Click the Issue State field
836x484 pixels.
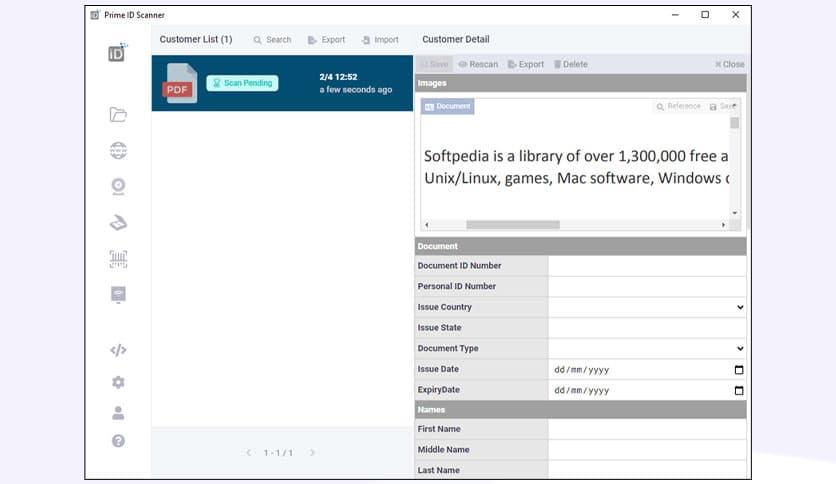click(647, 328)
